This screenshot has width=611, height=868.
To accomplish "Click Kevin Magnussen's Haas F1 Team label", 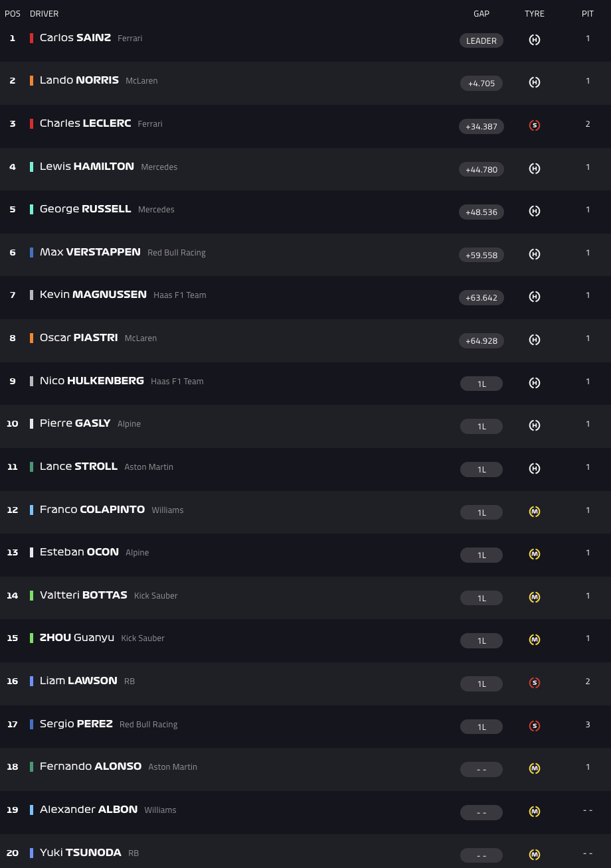I will (179, 295).
